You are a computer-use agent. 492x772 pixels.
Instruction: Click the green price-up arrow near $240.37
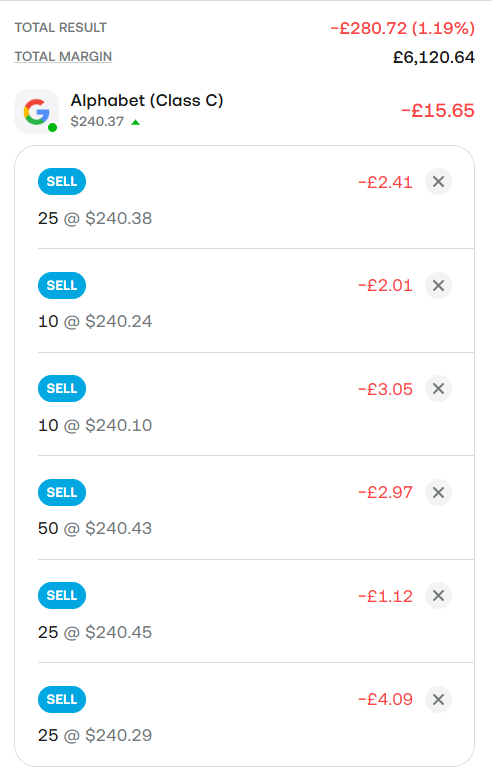135,122
